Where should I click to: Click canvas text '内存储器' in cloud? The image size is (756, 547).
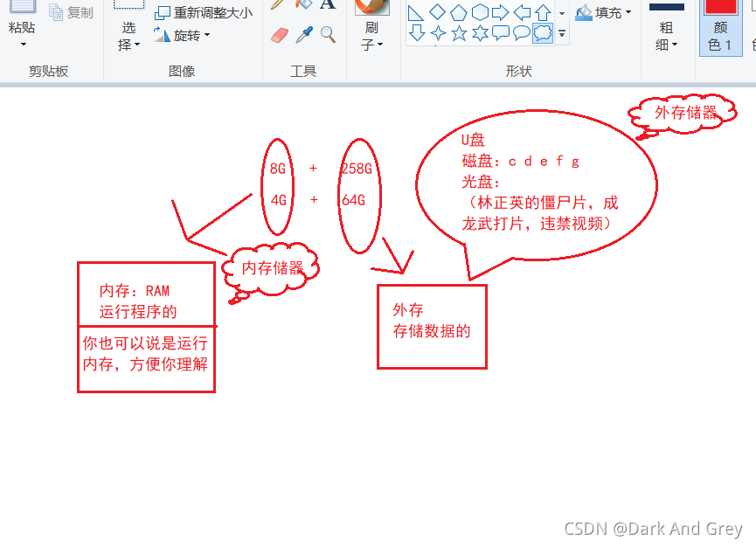[273, 268]
